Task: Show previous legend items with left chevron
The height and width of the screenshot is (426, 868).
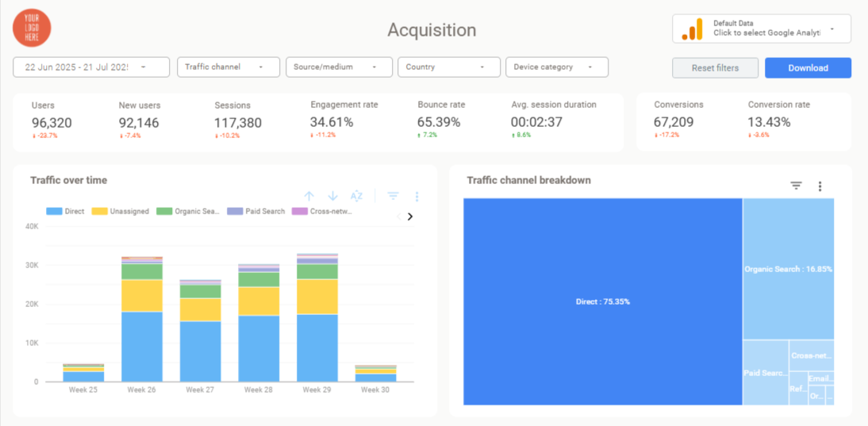Action: 398,217
